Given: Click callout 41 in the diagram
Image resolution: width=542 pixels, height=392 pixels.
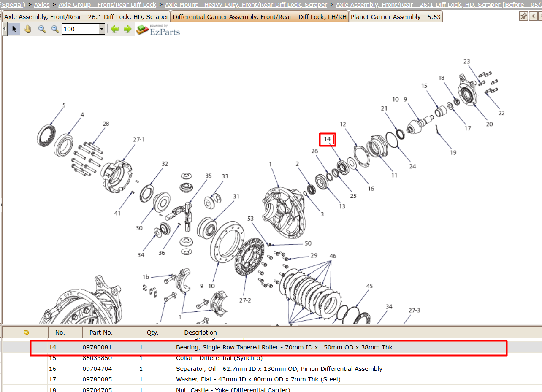Looking at the screenshot, I should point(117,213).
